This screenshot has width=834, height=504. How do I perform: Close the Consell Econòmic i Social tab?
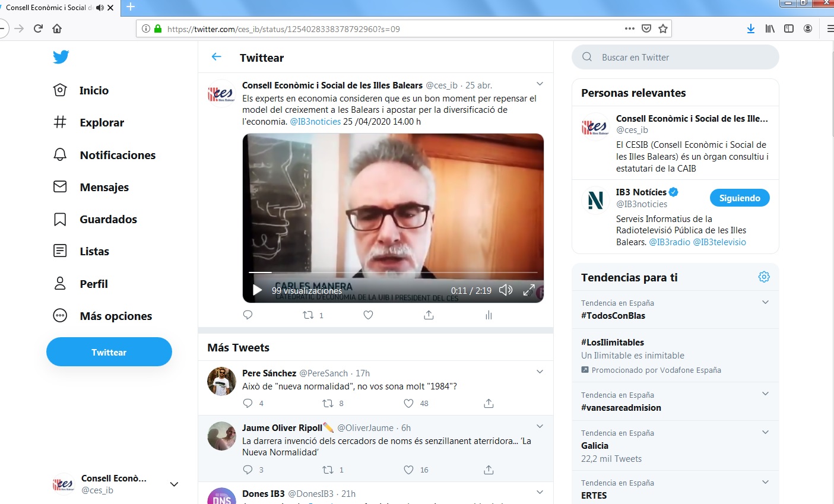tap(110, 8)
